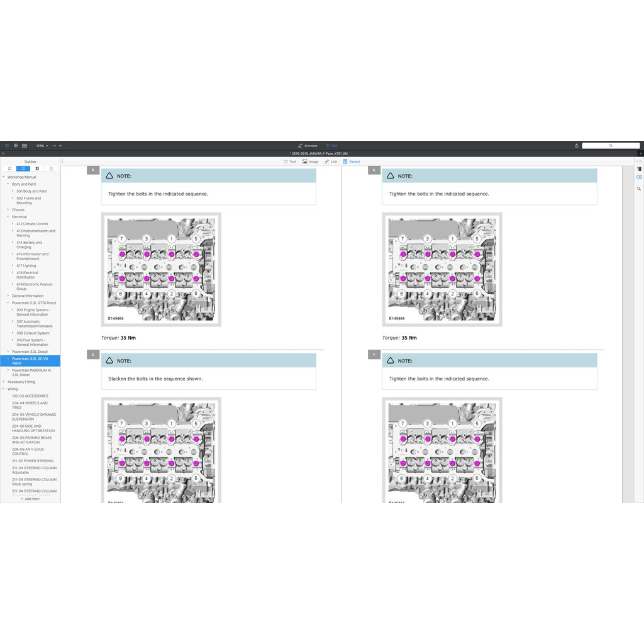
Task: Click the magnifier icon in the right panel
Action: coord(639,188)
